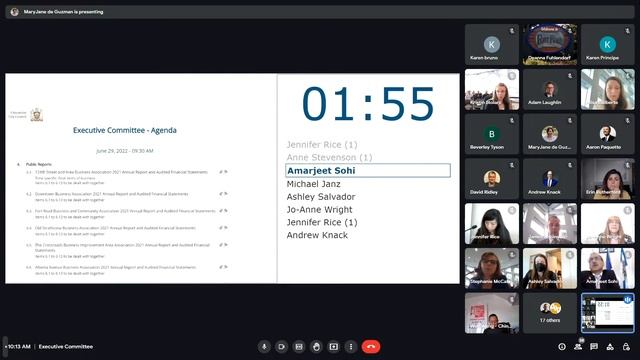Click agenda item Fort Road Business report
The image size is (640, 360).
click(125, 211)
